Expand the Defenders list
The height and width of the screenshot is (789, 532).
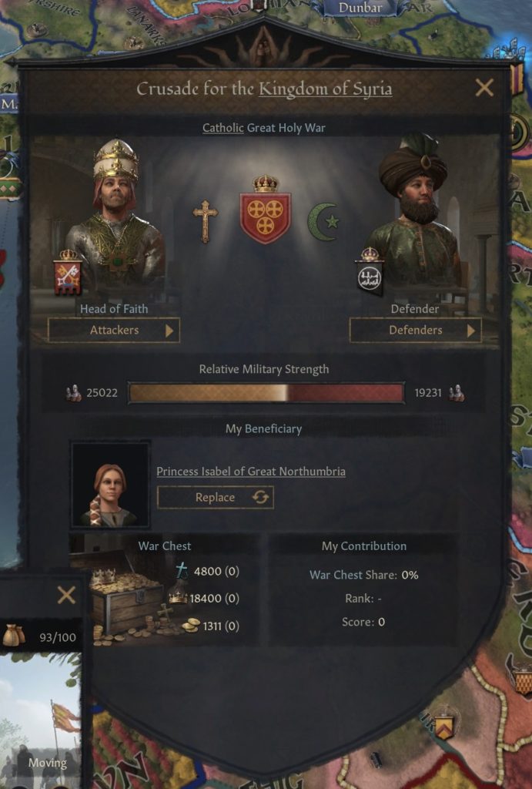[415, 330]
